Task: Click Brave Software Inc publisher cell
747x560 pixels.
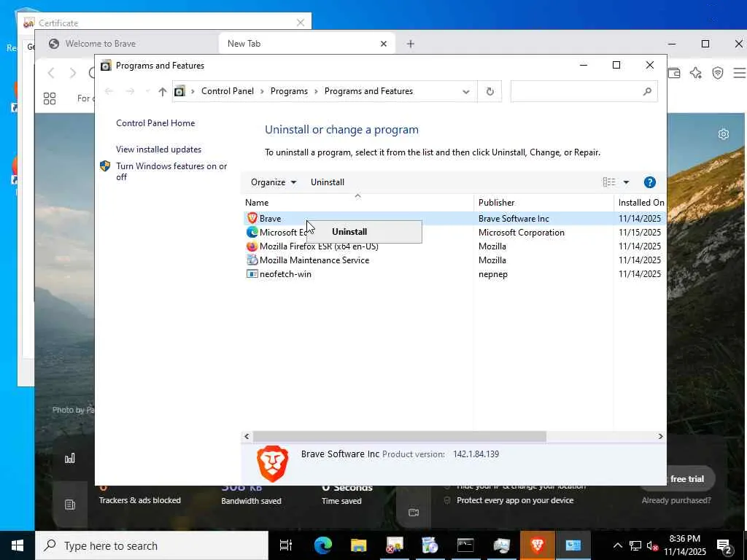Action: tap(514, 219)
